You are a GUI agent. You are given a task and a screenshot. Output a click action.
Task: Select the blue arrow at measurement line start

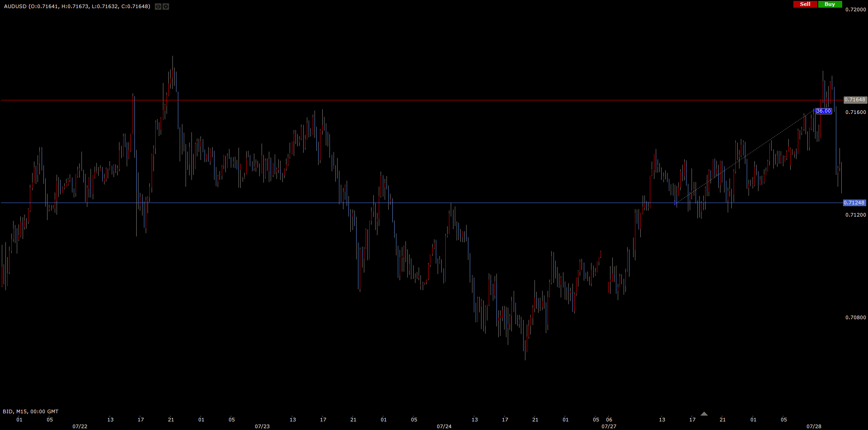coord(676,203)
